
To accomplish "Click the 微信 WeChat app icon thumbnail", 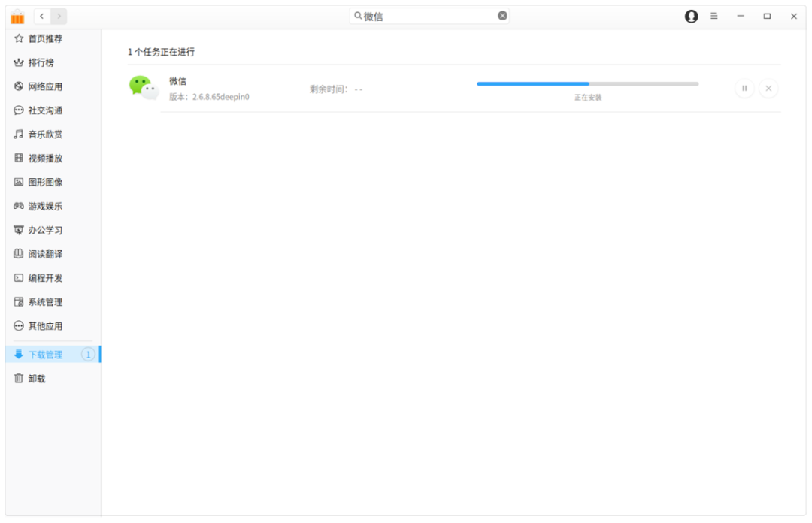I will point(144,88).
